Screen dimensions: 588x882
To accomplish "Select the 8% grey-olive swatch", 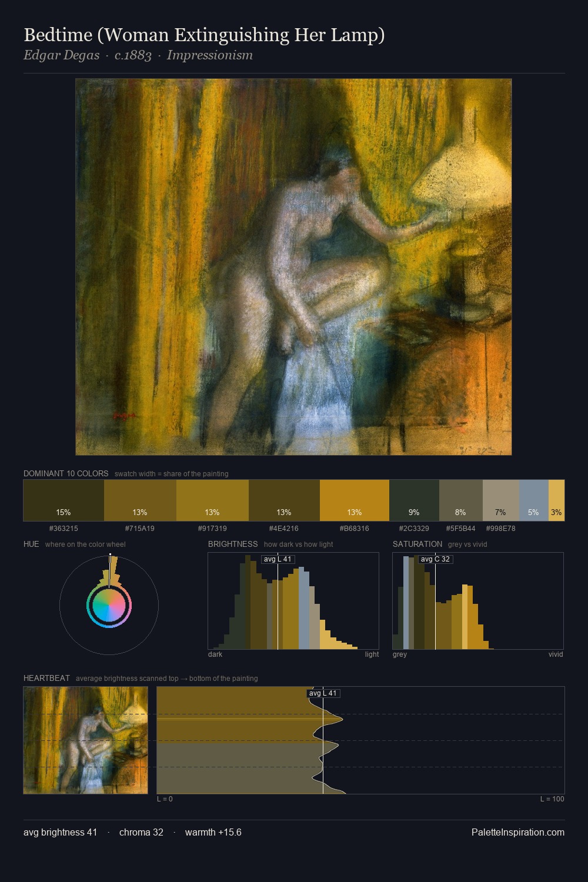I will 461,500.
